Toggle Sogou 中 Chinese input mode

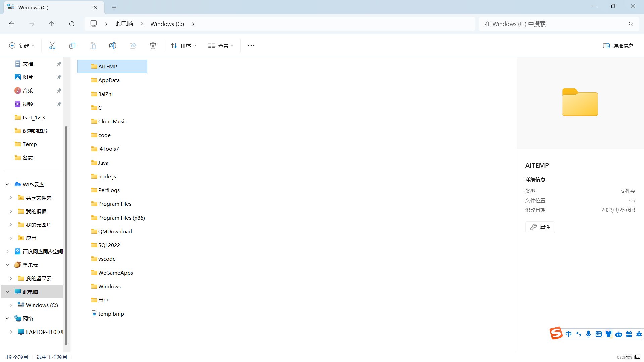coord(568,334)
